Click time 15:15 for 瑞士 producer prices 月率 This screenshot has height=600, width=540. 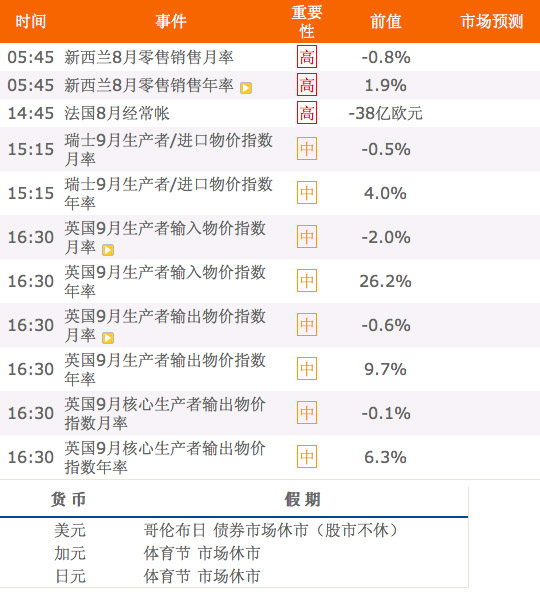point(31,149)
